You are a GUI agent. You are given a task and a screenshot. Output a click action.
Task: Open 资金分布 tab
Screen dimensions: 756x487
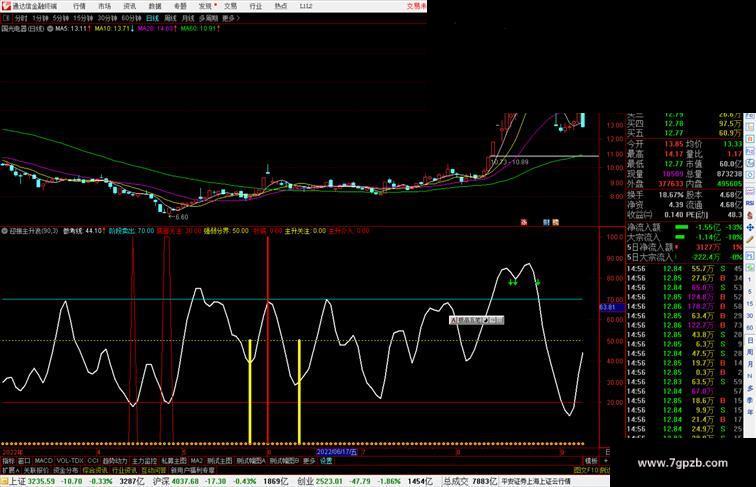[66, 470]
